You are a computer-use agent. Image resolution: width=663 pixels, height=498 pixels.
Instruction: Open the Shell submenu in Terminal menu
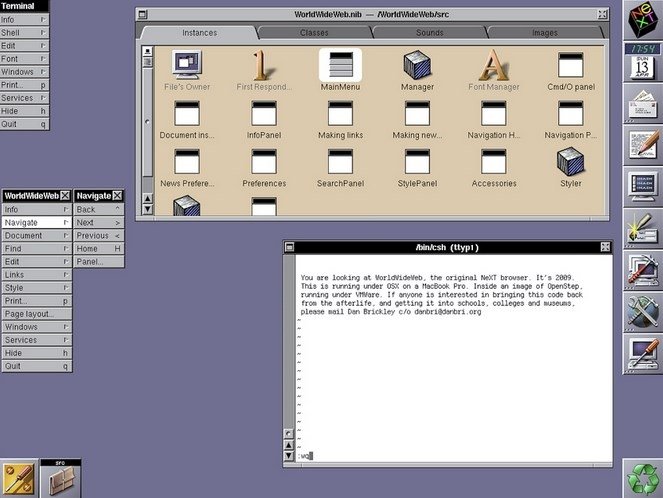click(25, 33)
